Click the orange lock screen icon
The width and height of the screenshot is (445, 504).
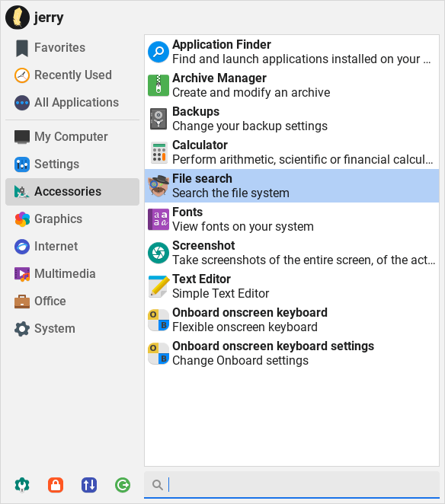tap(56, 485)
